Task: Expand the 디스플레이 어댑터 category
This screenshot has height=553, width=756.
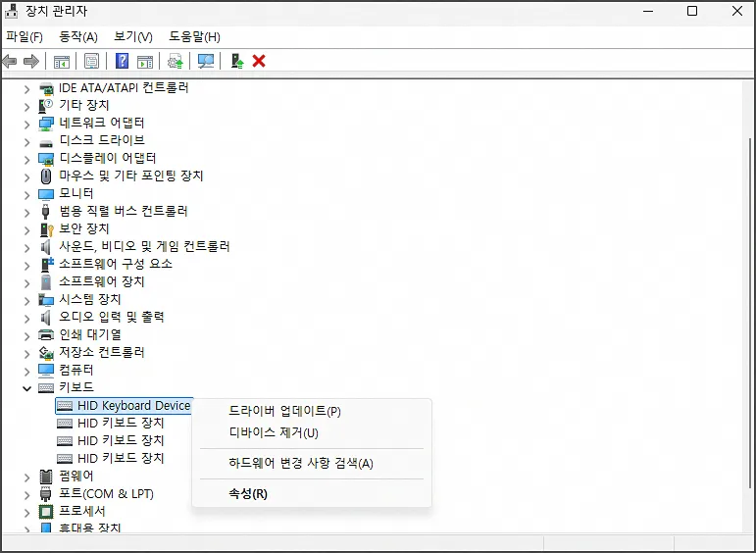Action: click(x=27, y=160)
